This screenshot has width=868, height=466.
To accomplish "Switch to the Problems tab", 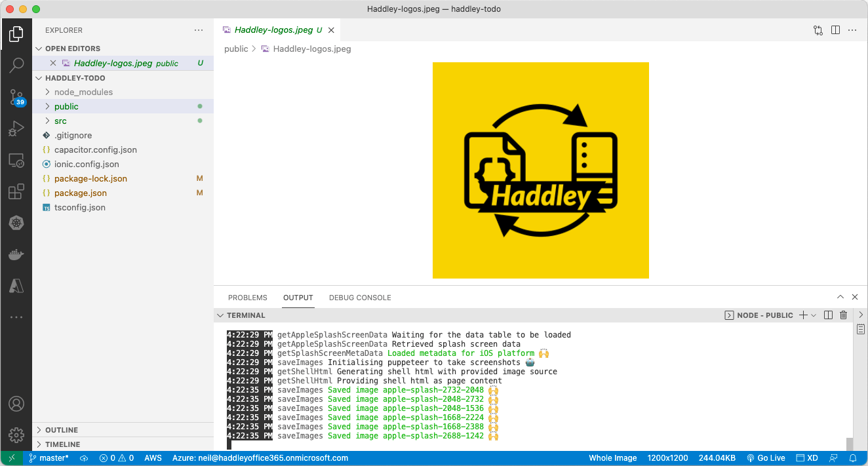I will point(247,298).
